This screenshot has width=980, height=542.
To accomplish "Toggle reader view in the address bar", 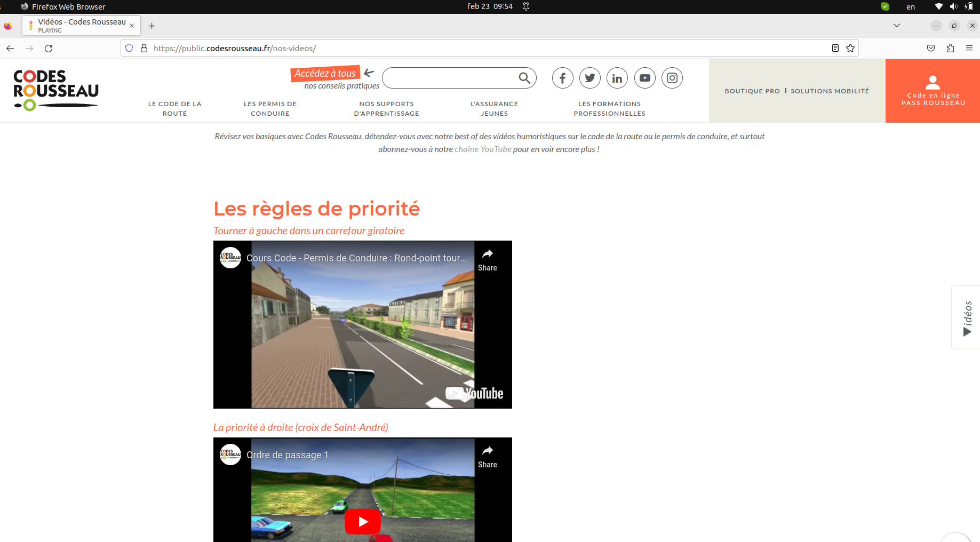I will click(x=835, y=48).
